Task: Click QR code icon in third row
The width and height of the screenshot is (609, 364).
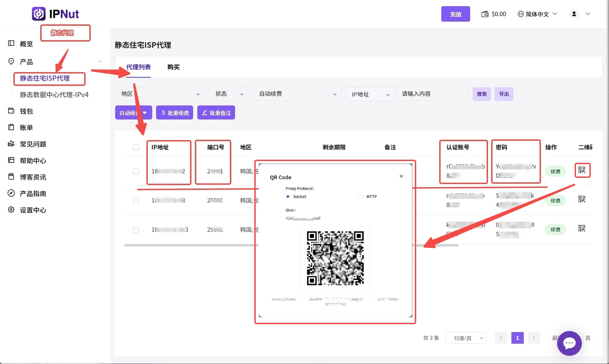Action: coord(582,228)
